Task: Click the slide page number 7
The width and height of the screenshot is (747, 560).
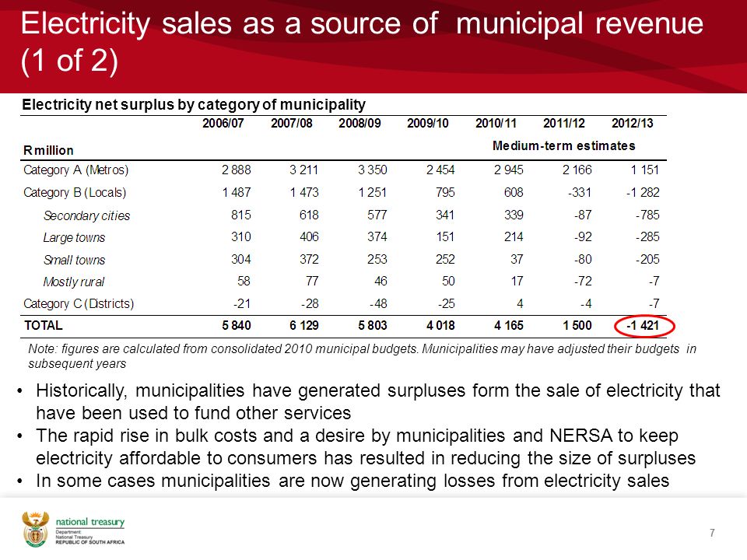Action: click(x=712, y=533)
